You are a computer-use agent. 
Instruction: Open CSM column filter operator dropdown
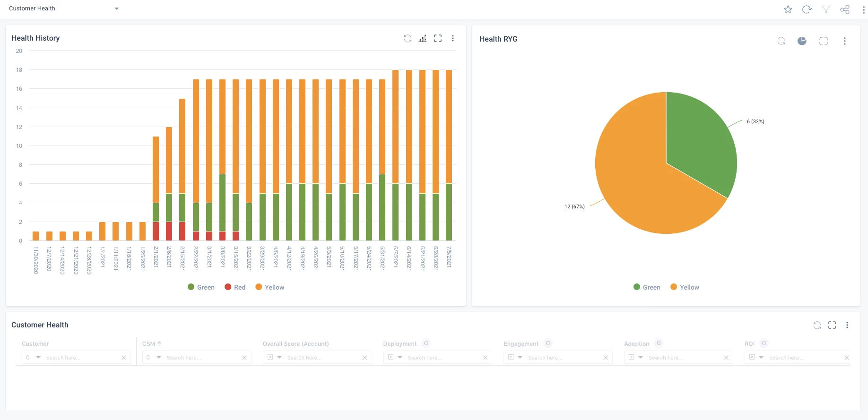click(159, 358)
